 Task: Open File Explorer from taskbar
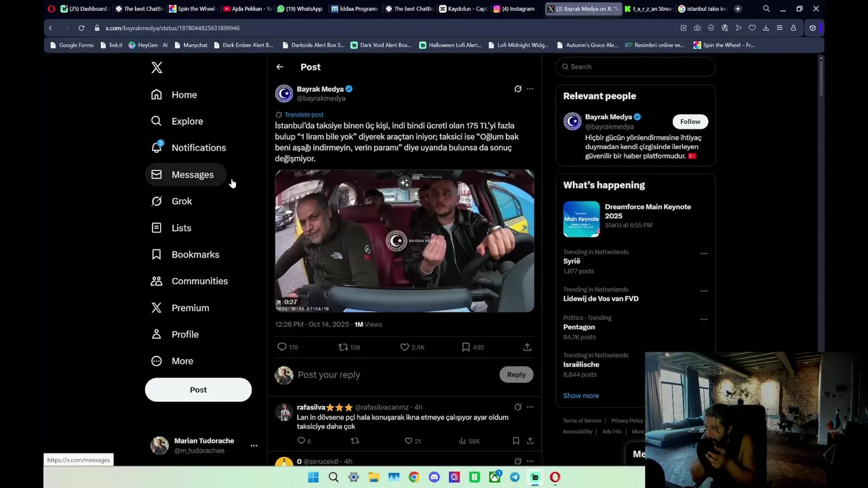click(x=374, y=477)
